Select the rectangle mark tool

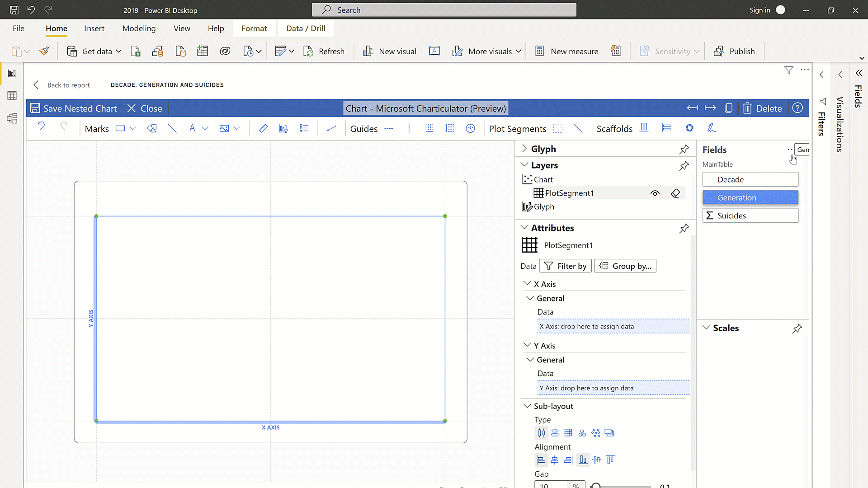pos(120,128)
